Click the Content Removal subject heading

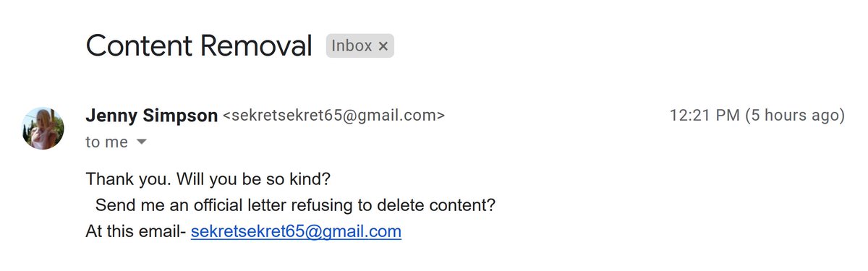pos(199,46)
